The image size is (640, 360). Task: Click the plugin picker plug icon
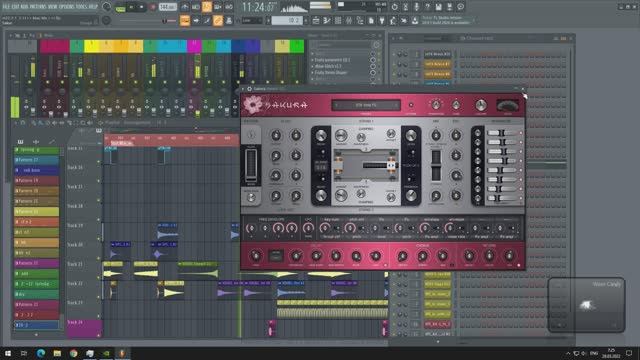coord(382,20)
